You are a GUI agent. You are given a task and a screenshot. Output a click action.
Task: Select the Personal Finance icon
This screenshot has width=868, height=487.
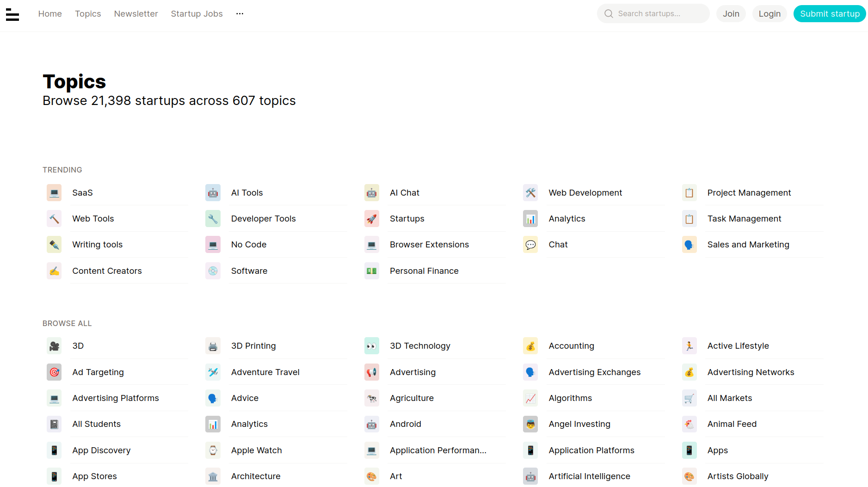pyautogui.click(x=372, y=271)
